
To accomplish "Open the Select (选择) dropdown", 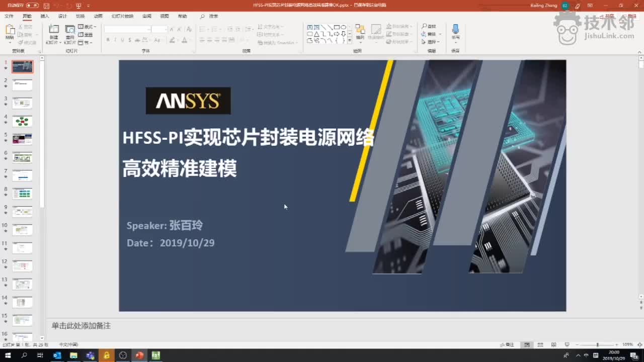I will 431,42.
